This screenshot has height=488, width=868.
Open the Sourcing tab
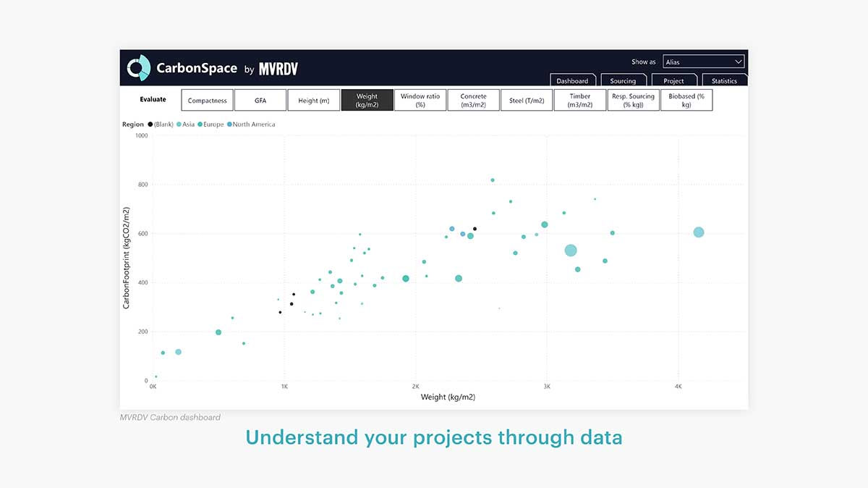(624, 80)
